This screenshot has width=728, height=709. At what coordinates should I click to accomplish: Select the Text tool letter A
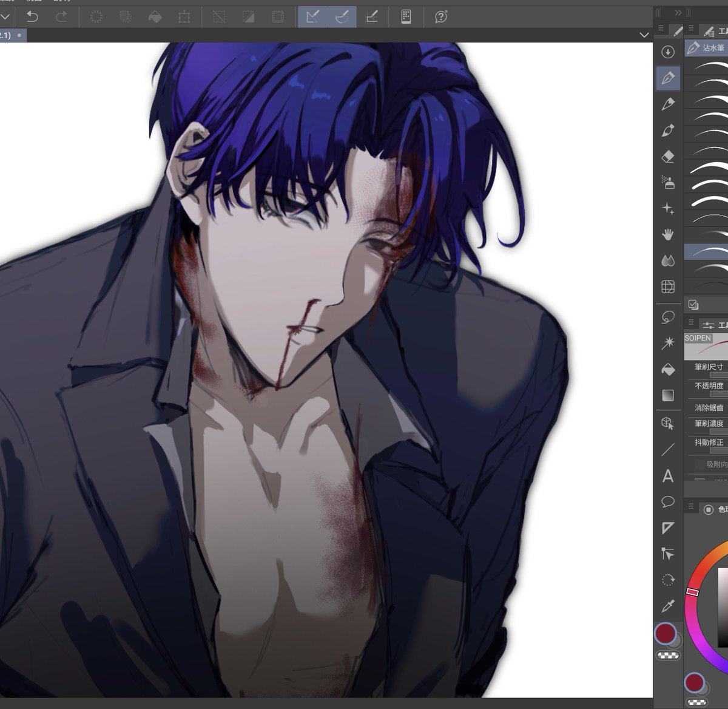coord(668,476)
